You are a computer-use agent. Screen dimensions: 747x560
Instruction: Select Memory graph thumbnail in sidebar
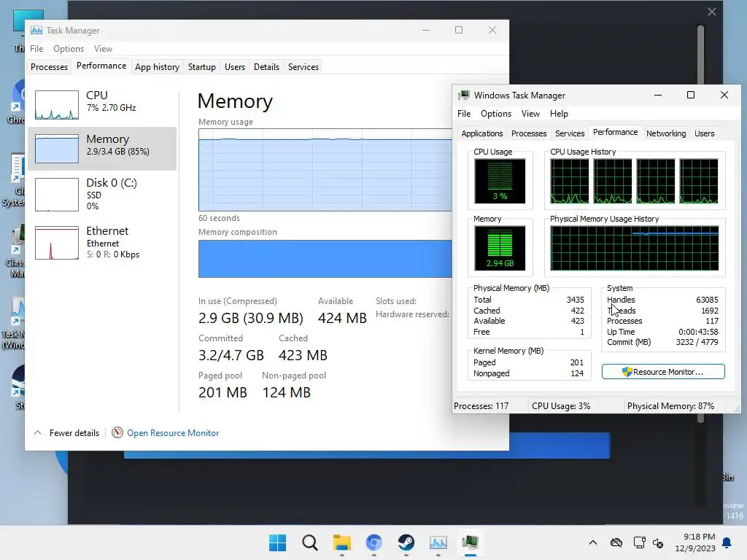[x=57, y=149]
